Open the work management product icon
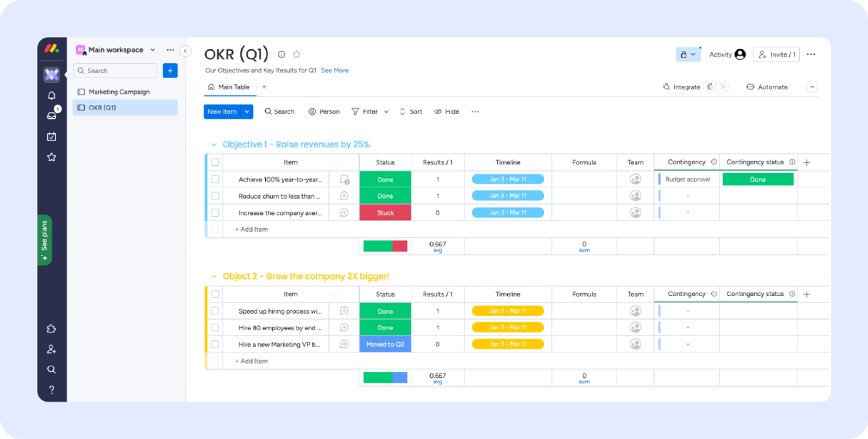This screenshot has height=439, width=868. [52, 74]
